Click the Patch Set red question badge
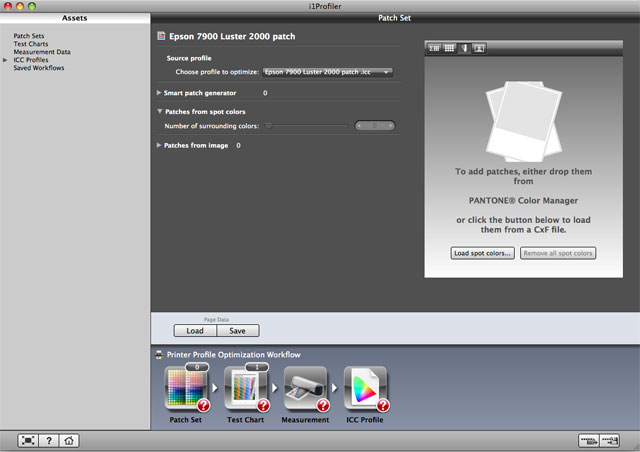640x452 pixels. coord(203,405)
